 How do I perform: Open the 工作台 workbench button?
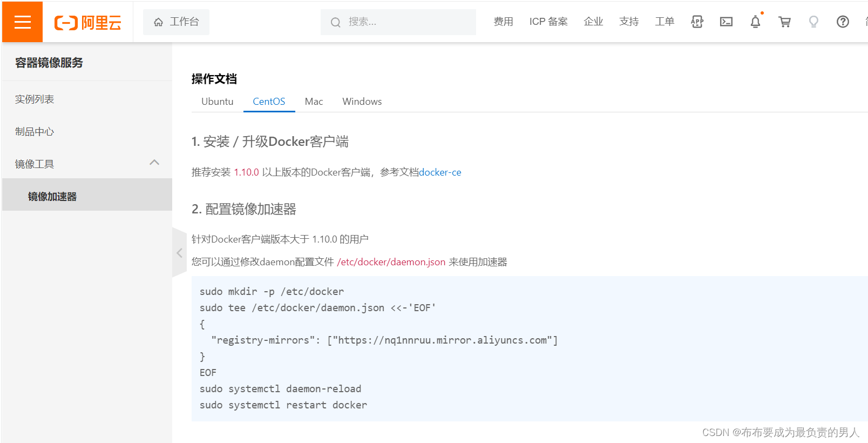pyautogui.click(x=176, y=22)
